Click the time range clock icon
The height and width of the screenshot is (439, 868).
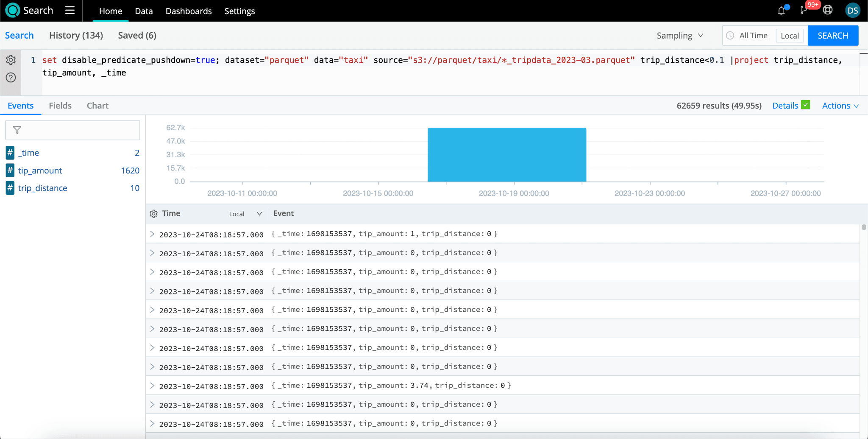coord(730,36)
